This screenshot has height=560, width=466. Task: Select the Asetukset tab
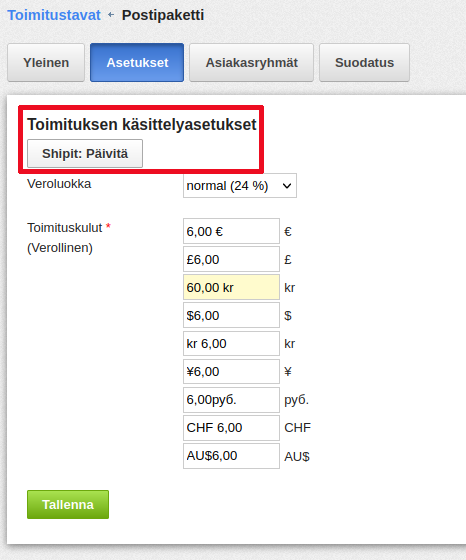[137, 62]
